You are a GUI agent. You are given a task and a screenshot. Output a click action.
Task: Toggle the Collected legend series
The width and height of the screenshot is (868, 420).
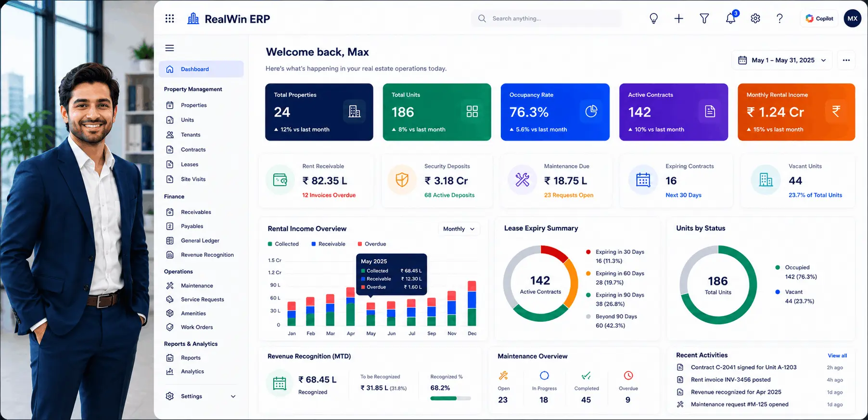pyautogui.click(x=283, y=244)
